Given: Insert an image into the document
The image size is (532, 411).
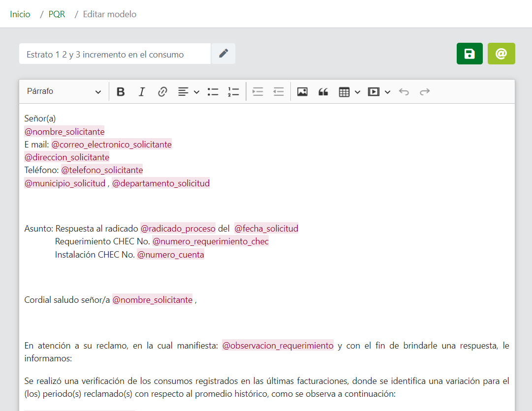Looking at the screenshot, I should (302, 92).
